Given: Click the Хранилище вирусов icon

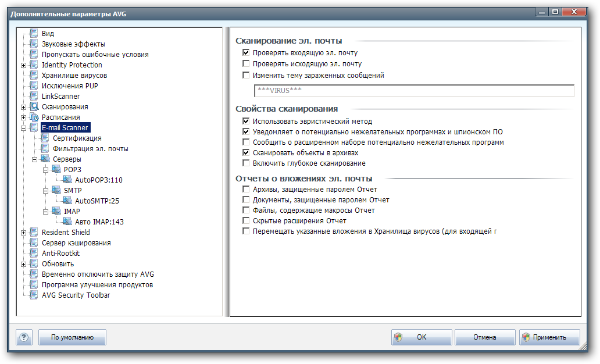Looking at the screenshot, I should (34, 75).
